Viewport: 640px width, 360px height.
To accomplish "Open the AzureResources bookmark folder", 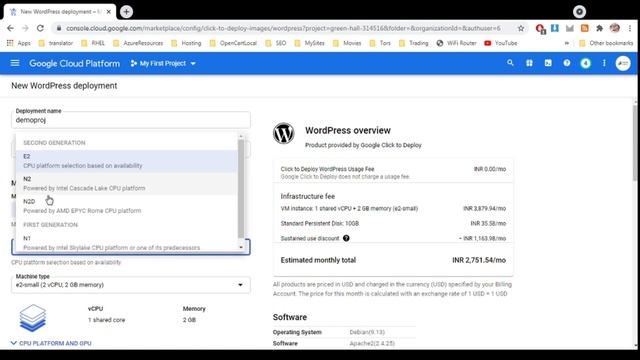I will 138,43.
